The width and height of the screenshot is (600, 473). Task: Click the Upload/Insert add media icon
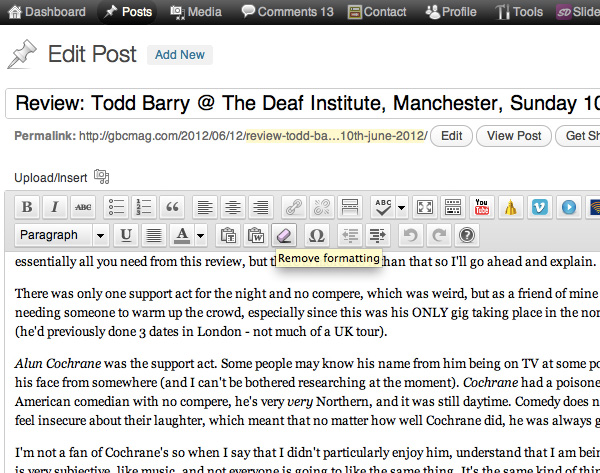pos(102,176)
